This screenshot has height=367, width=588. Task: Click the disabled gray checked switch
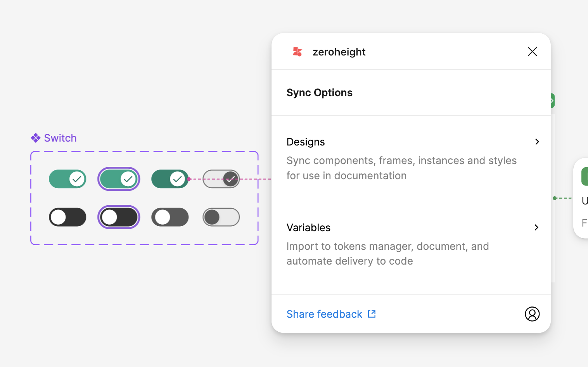coord(221,179)
